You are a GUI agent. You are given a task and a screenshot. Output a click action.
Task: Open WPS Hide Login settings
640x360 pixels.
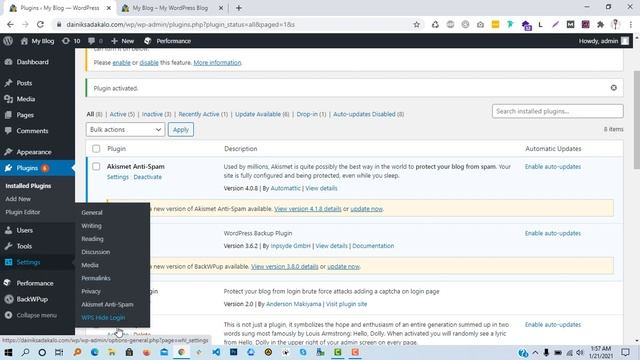[x=103, y=317]
